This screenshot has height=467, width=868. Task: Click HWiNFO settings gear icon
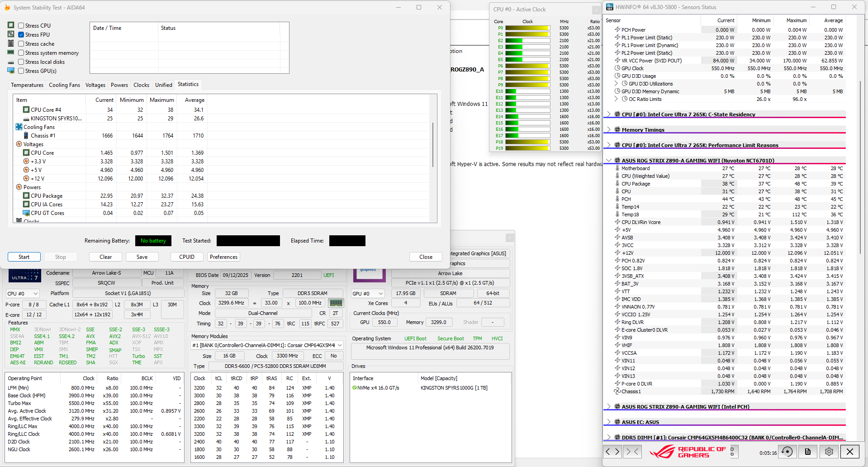[x=829, y=452]
